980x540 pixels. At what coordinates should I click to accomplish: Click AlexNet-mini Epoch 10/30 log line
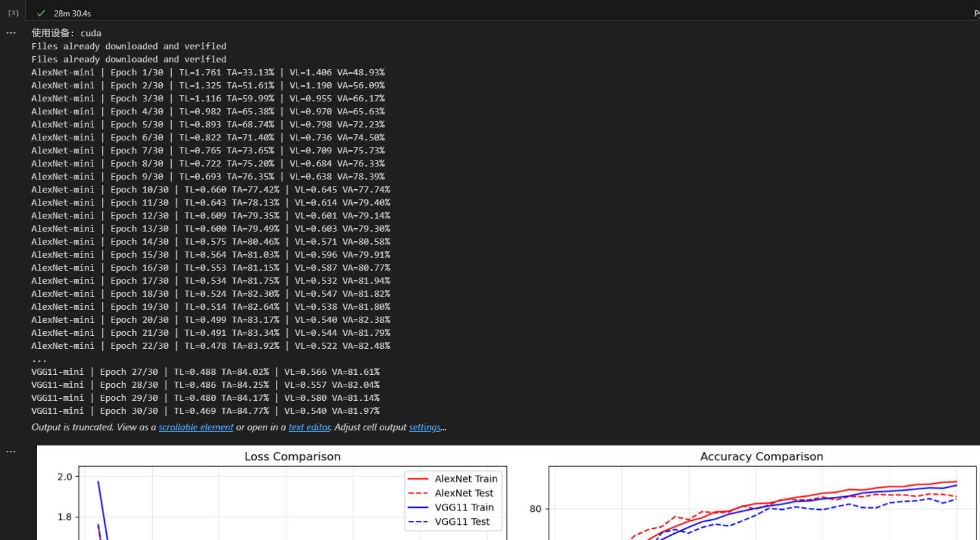pos(211,189)
